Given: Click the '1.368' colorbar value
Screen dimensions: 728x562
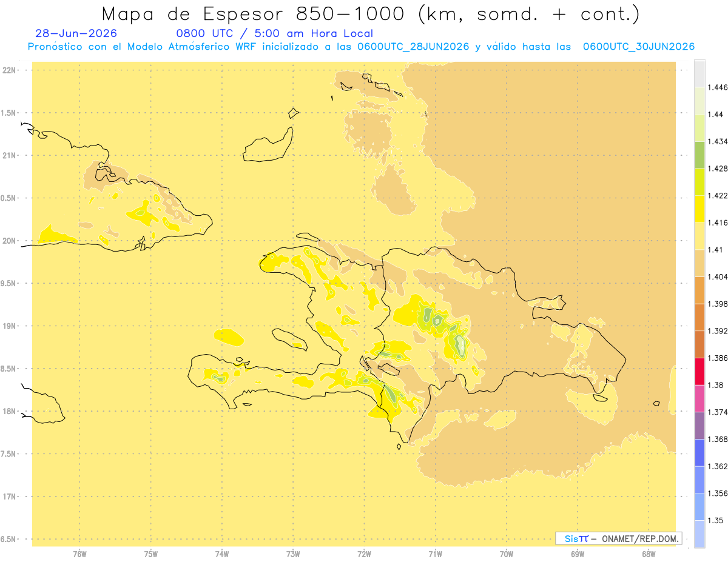Looking at the screenshot, I should pyautogui.click(x=717, y=439).
